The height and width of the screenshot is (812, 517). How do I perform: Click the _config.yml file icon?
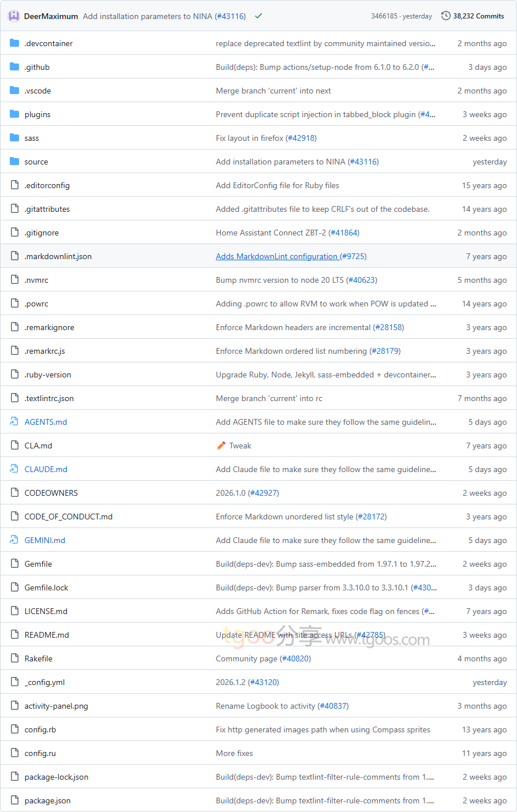point(14,682)
